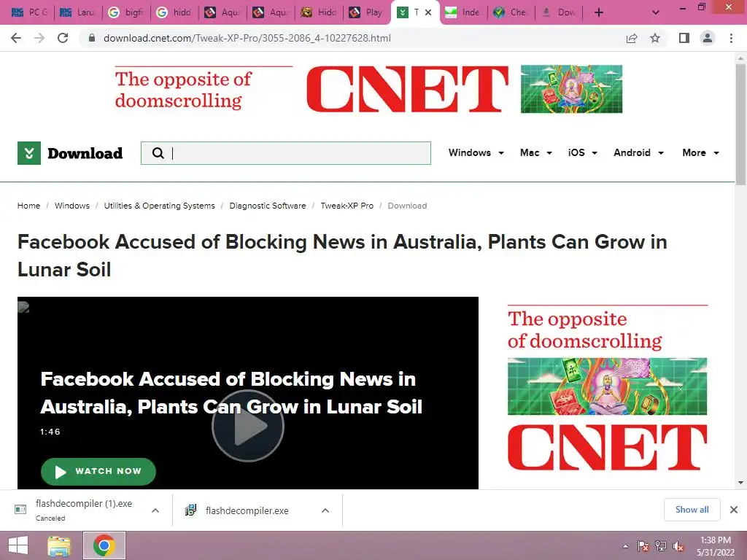747x560 pixels.
Task: Open the tab search chevron
Action: (656, 12)
